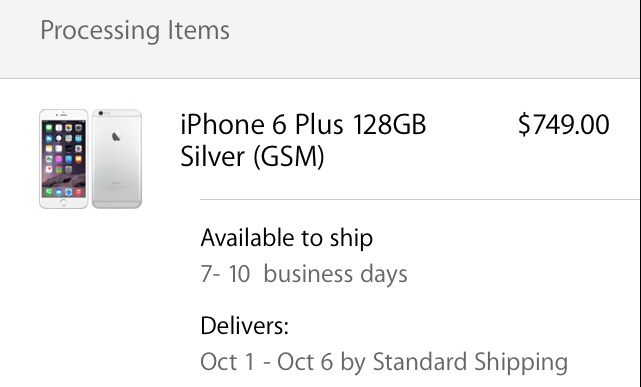The width and height of the screenshot is (641, 387).
Task: Click the Clock icon on the iPhone screen
Action: click(x=59, y=138)
